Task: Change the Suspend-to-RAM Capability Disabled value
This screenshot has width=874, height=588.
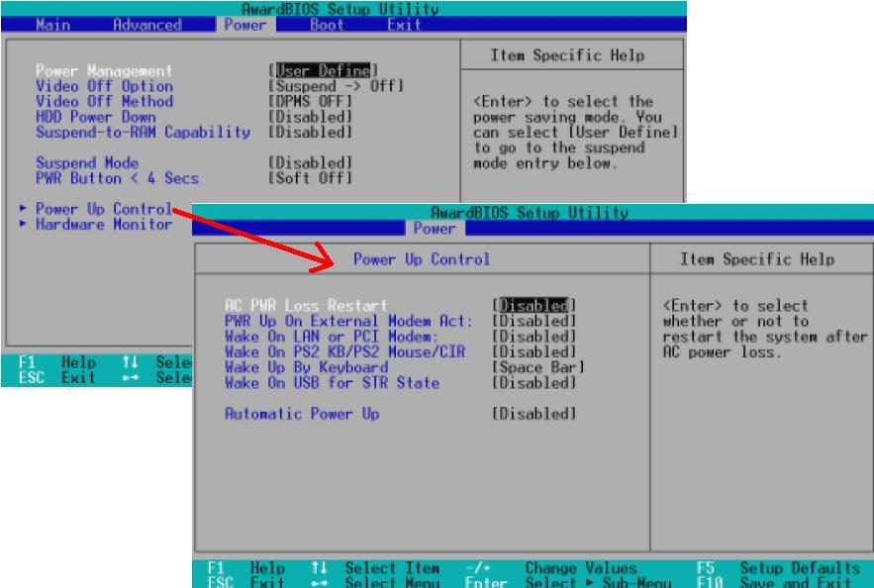Action: click(x=310, y=132)
